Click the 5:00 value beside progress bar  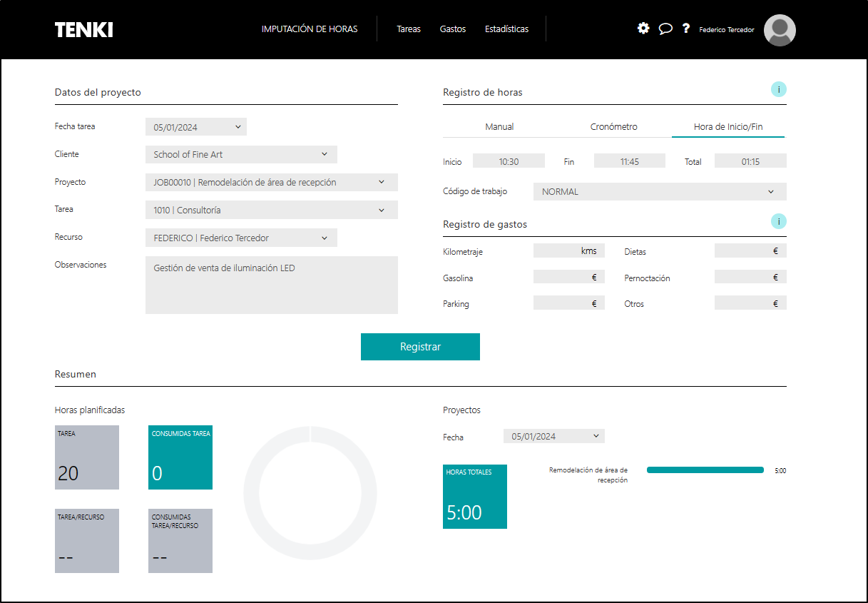(x=780, y=471)
